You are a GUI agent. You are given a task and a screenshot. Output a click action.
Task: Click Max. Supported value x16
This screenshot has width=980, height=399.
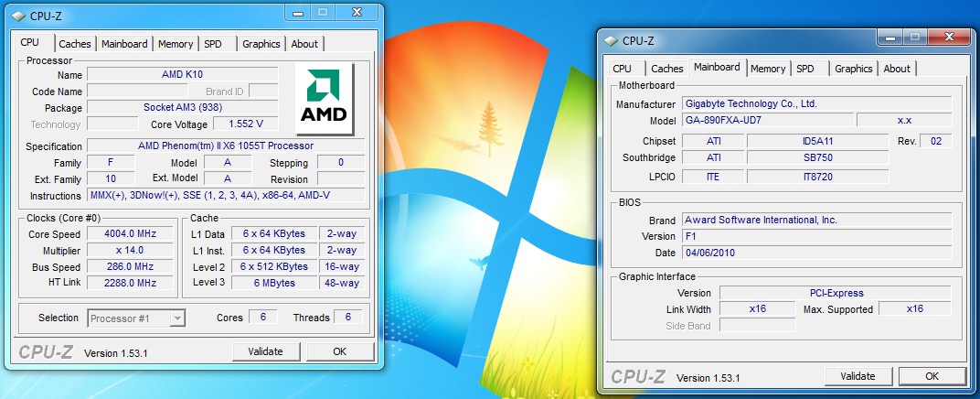tap(915, 308)
